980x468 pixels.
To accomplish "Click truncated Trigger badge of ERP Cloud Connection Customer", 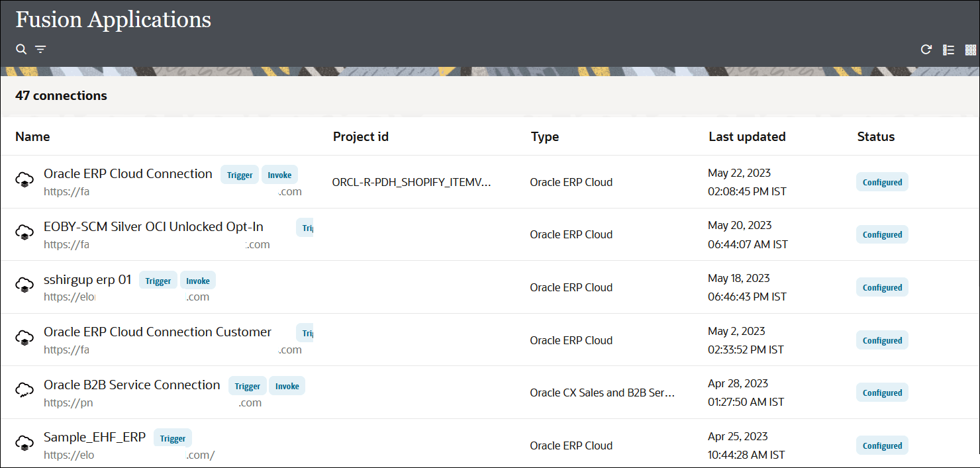I will tap(305, 333).
